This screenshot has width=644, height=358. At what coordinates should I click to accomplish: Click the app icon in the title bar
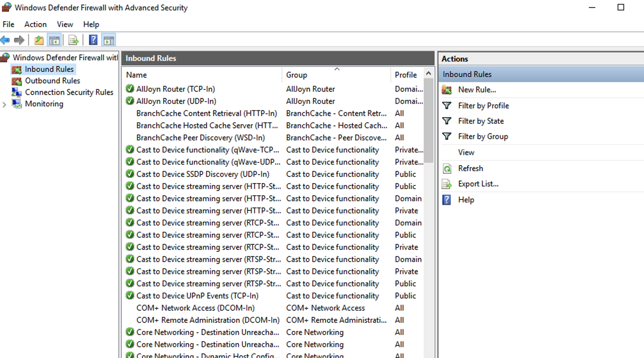pos(7,8)
